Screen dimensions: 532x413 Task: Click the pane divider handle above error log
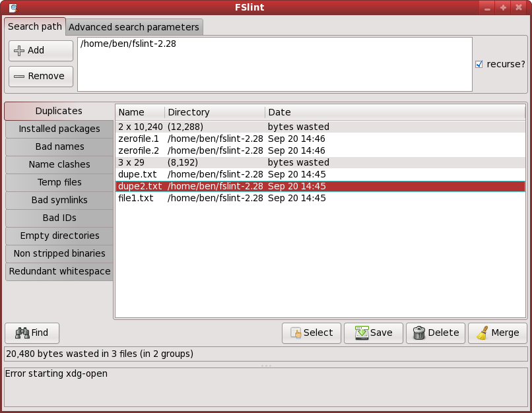266,365
